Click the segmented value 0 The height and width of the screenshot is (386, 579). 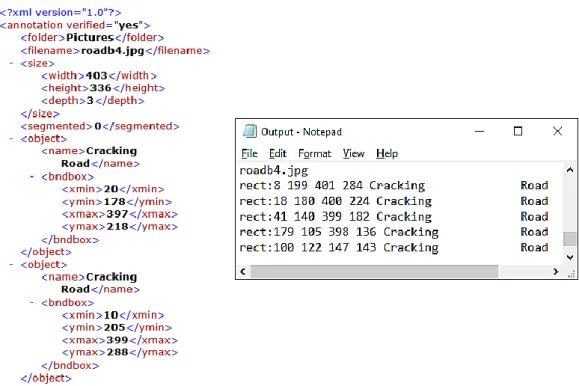pyautogui.click(x=98, y=126)
